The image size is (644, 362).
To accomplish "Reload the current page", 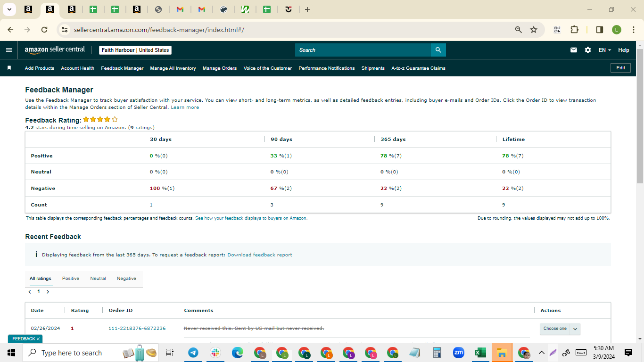I will [44, 30].
